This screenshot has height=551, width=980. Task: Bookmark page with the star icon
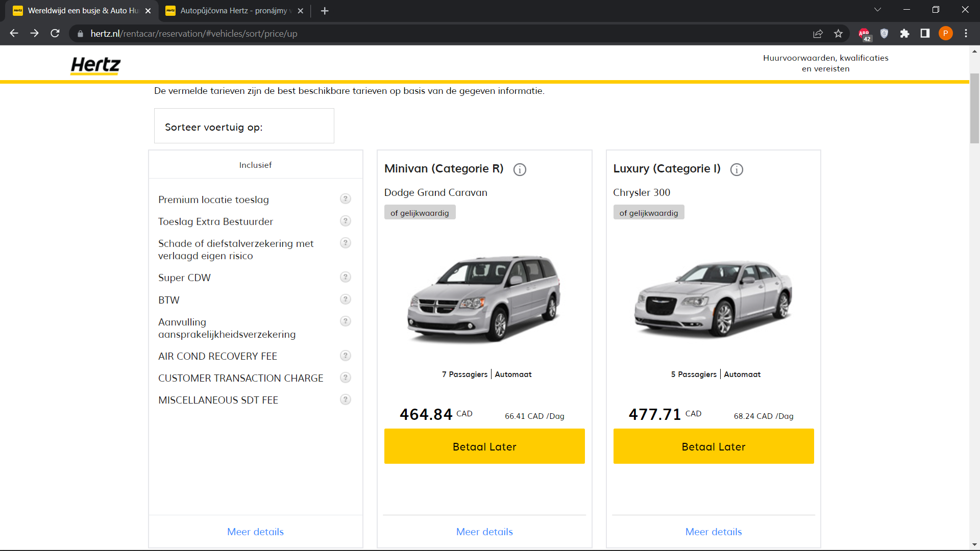(x=838, y=34)
